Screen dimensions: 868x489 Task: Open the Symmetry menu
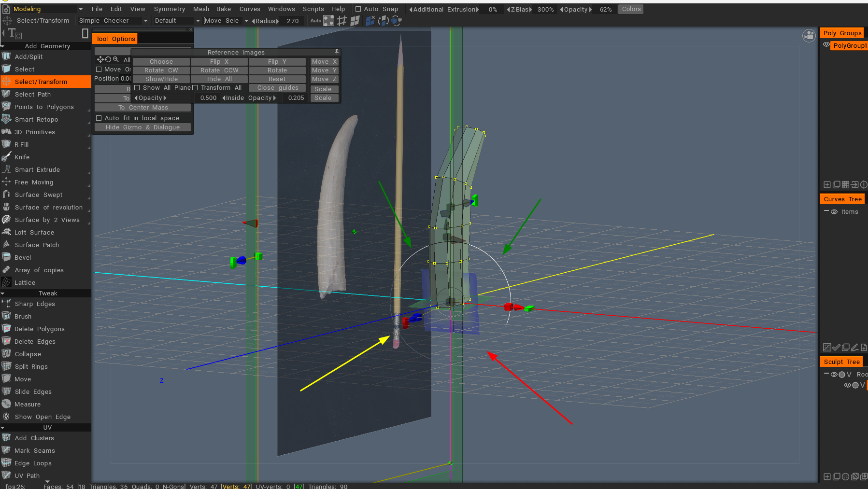point(170,9)
